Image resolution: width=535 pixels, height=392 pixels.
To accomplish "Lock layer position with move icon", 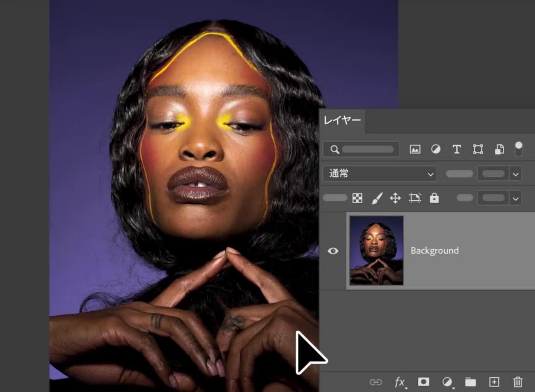I will point(395,198).
